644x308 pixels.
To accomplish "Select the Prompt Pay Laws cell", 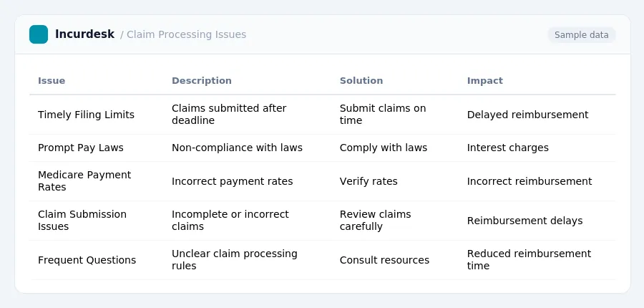I will [x=80, y=148].
